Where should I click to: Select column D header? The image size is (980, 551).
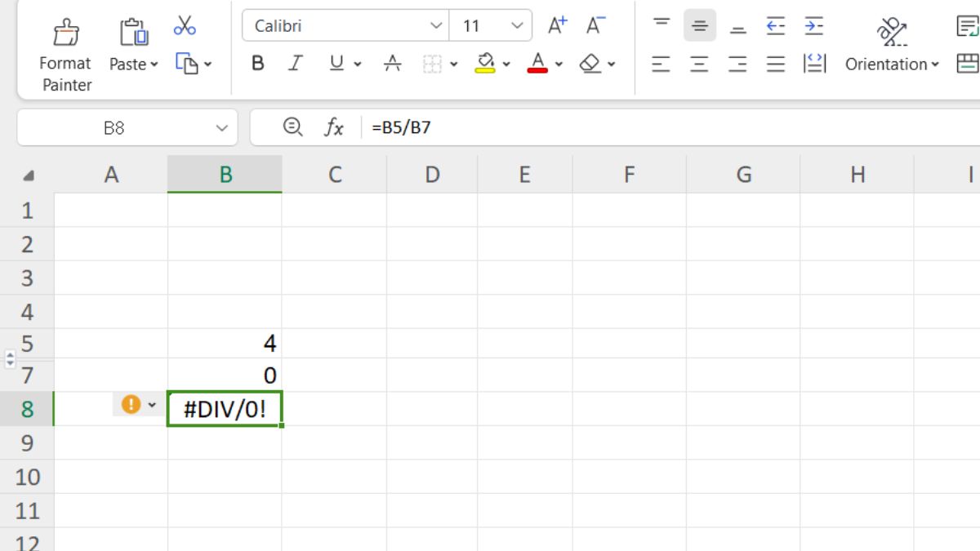(x=432, y=174)
